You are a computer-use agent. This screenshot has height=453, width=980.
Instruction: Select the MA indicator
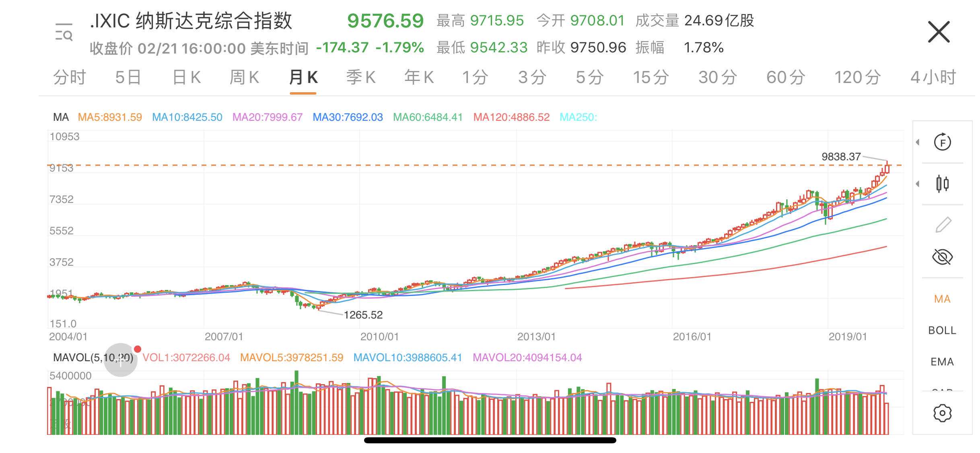(x=942, y=299)
